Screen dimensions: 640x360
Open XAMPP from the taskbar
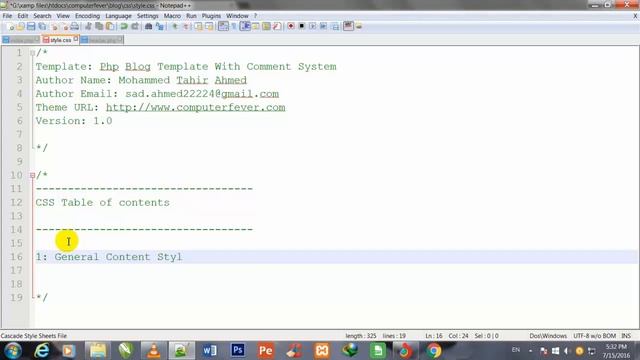322,351
